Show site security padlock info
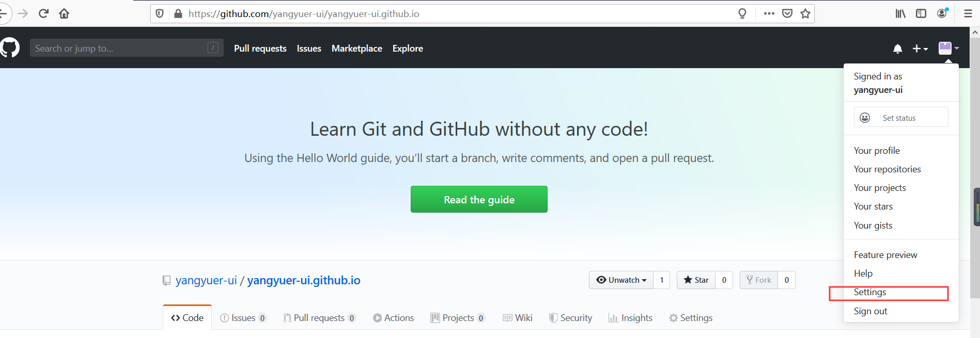Image resolution: width=980 pixels, height=338 pixels. pyautogui.click(x=178, y=13)
